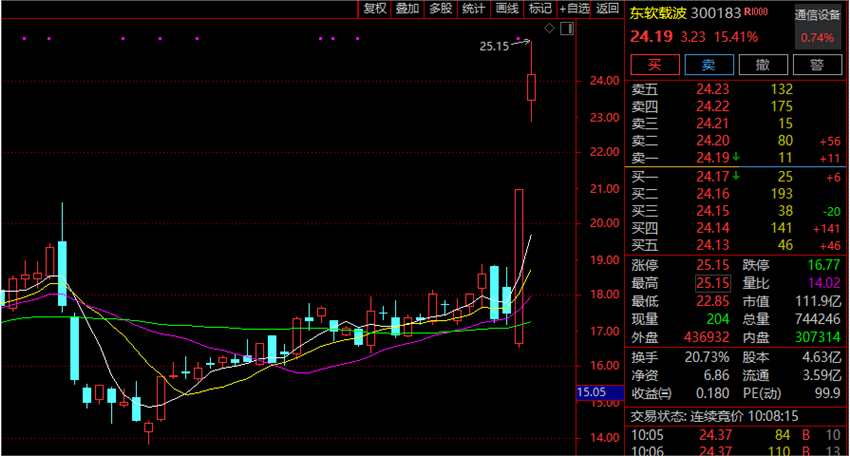This screenshot has height=456, width=850.
Task: Select 买五 price 24.13
Action: [712, 246]
